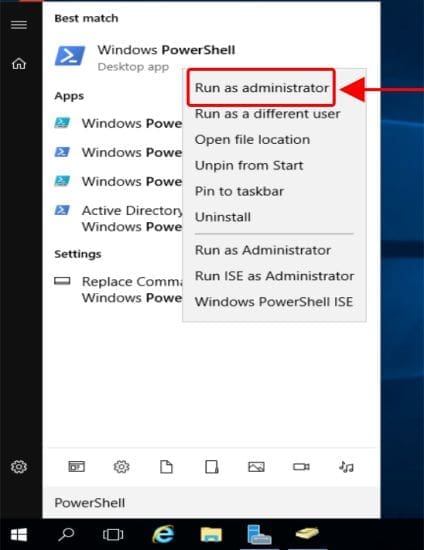Image resolution: width=424 pixels, height=550 pixels.
Task: Open File Explorer from the taskbar
Action: tap(211, 535)
